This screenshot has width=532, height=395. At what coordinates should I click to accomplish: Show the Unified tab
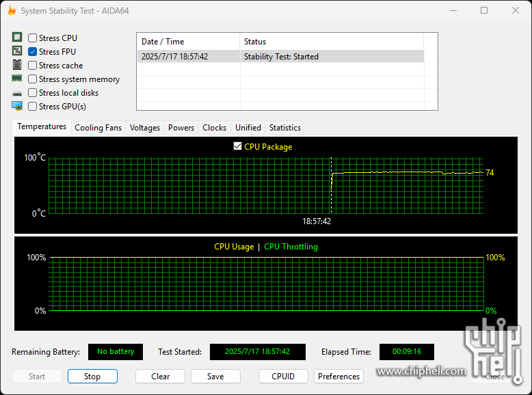pos(248,128)
